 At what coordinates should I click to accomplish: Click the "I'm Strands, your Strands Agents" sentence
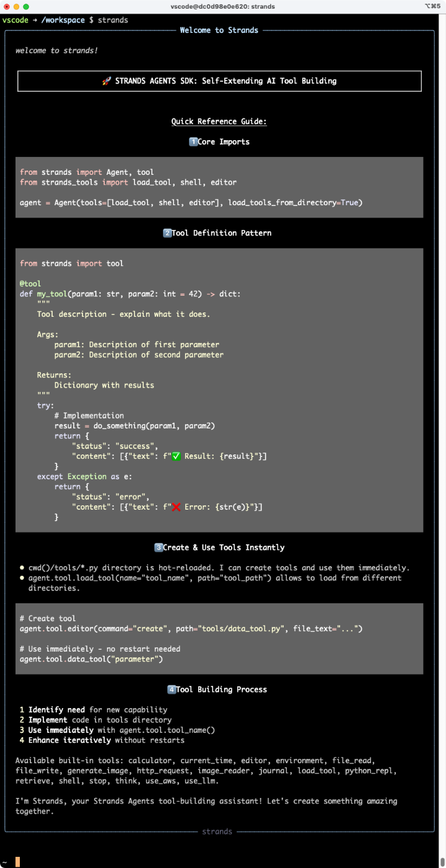coord(206,806)
